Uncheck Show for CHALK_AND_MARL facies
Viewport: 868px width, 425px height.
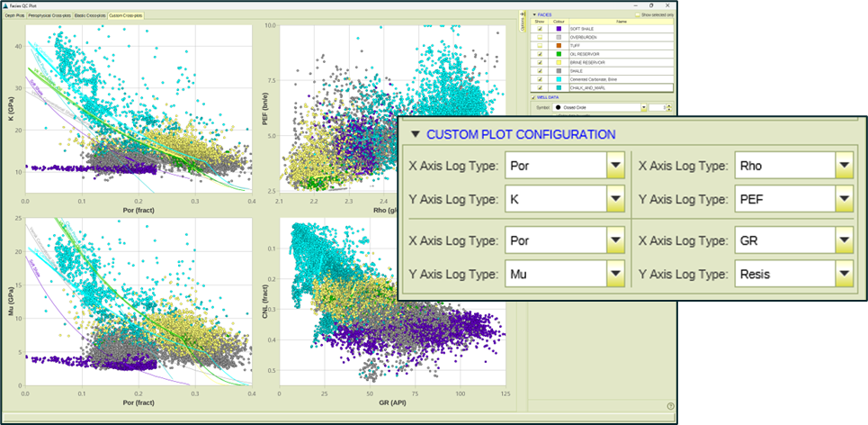click(540, 87)
